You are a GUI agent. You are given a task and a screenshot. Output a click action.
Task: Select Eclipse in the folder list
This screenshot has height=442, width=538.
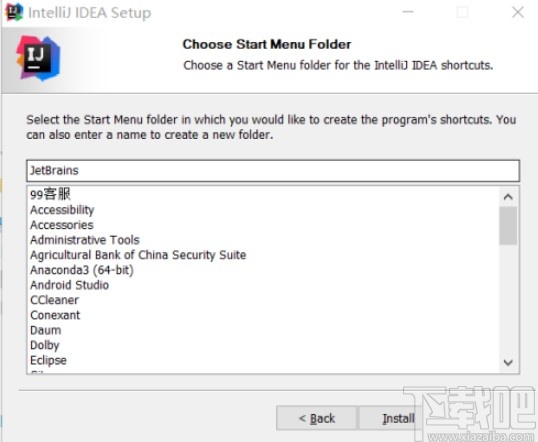[48, 360]
